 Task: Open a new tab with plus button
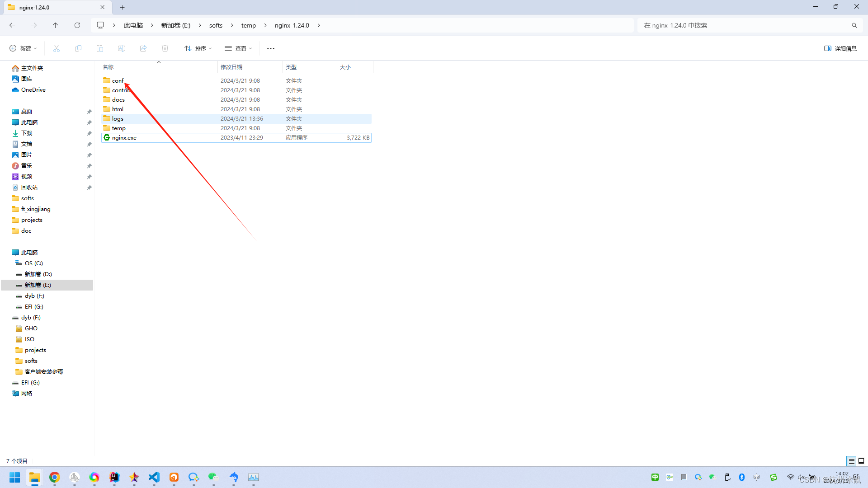pos(122,7)
